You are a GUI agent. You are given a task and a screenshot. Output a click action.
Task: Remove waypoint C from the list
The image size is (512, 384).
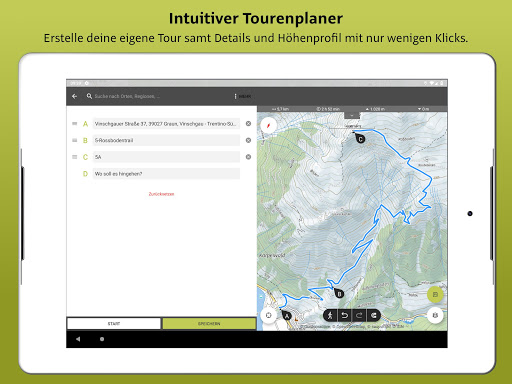(x=248, y=157)
